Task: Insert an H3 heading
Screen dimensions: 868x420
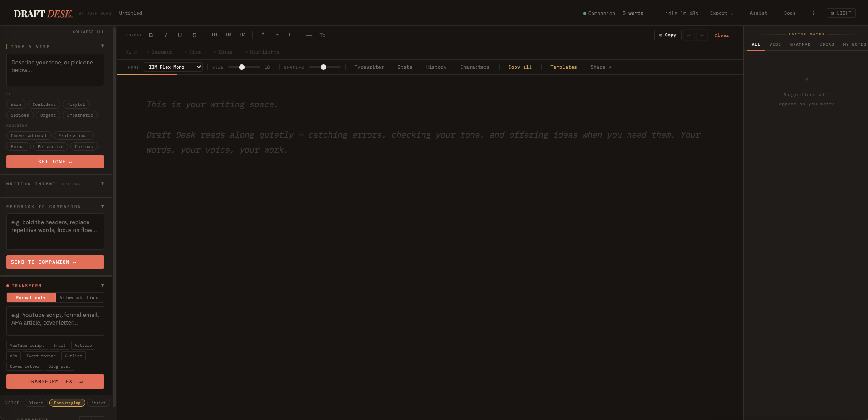Action: point(243,35)
